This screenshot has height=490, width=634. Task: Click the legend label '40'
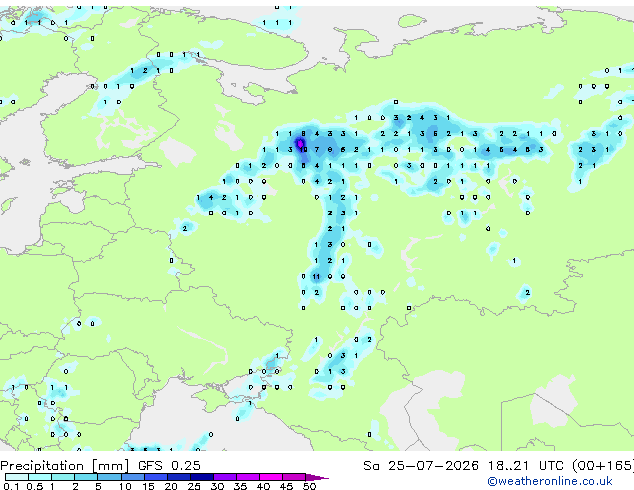click(263, 486)
